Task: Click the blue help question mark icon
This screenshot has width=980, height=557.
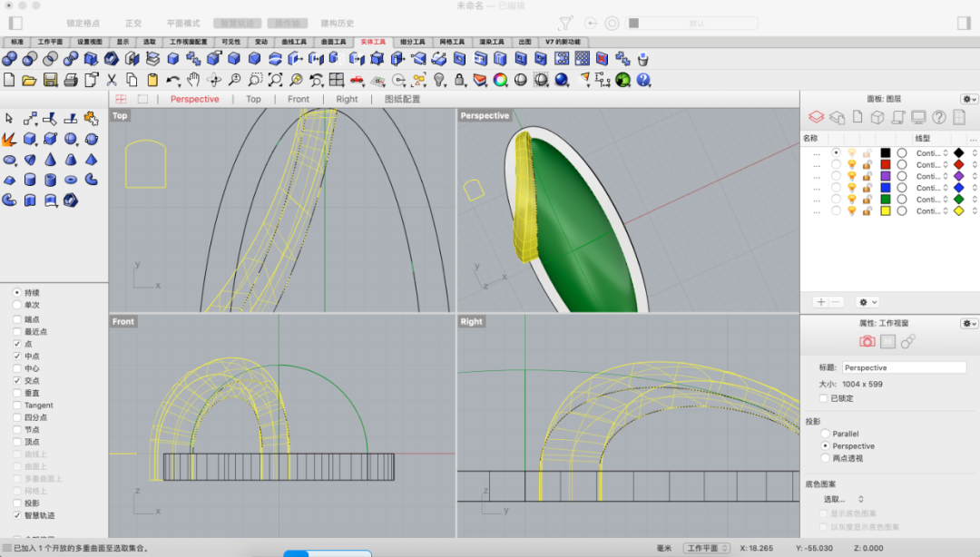Action: [643, 80]
